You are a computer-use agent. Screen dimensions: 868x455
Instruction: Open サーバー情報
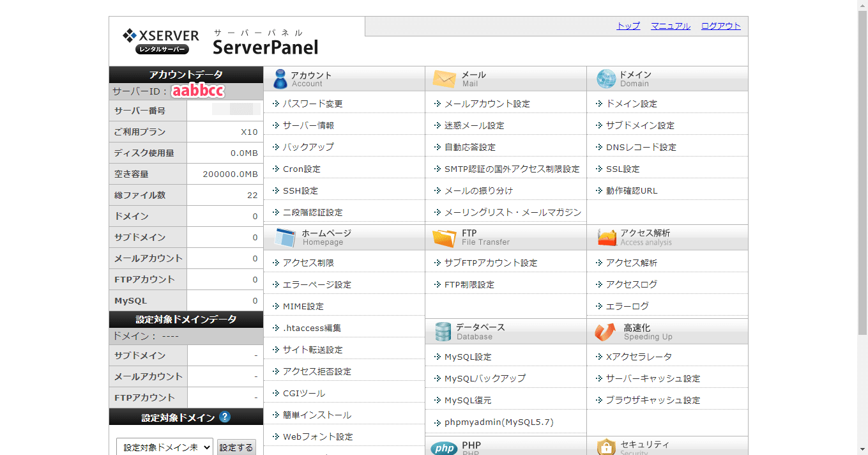click(308, 125)
